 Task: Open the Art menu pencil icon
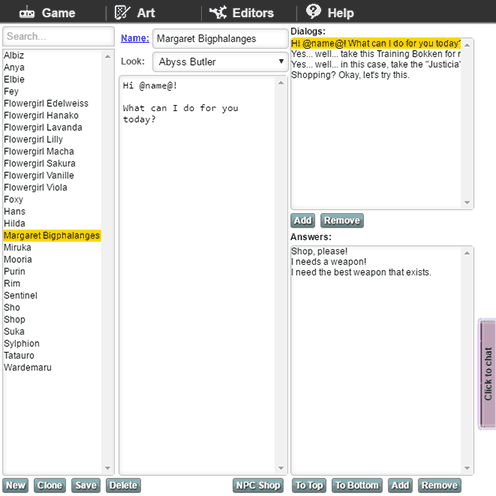click(122, 12)
